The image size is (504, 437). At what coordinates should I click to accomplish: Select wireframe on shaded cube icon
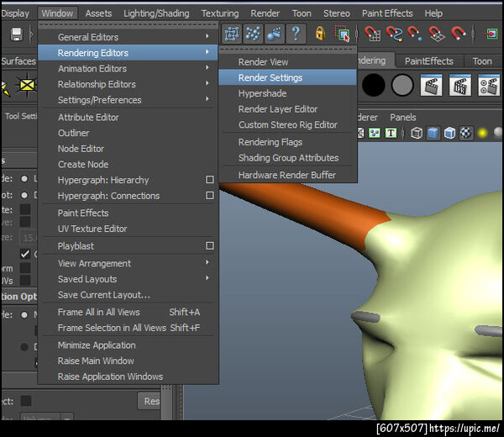[x=449, y=133]
